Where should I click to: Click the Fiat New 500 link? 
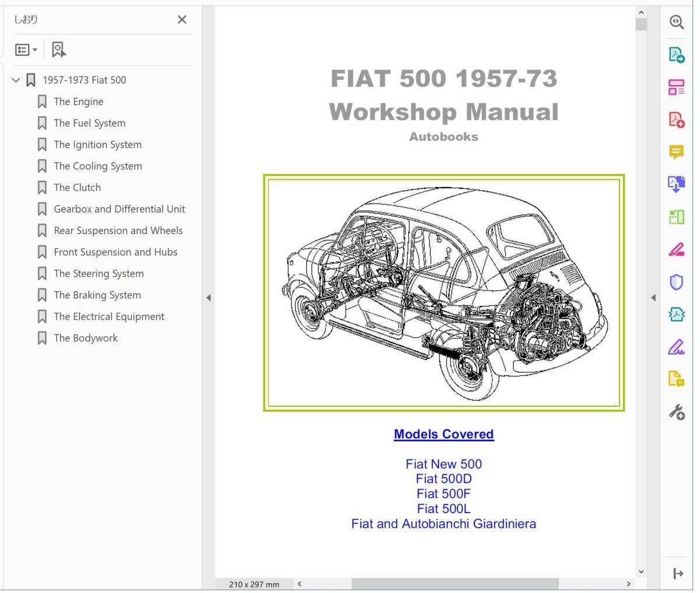[x=444, y=464]
